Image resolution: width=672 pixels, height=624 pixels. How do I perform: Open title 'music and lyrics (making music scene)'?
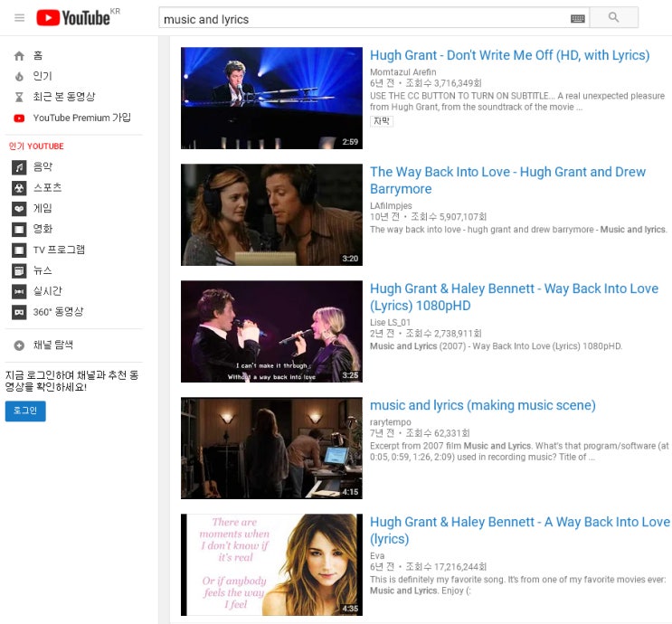tap(483, 405)
